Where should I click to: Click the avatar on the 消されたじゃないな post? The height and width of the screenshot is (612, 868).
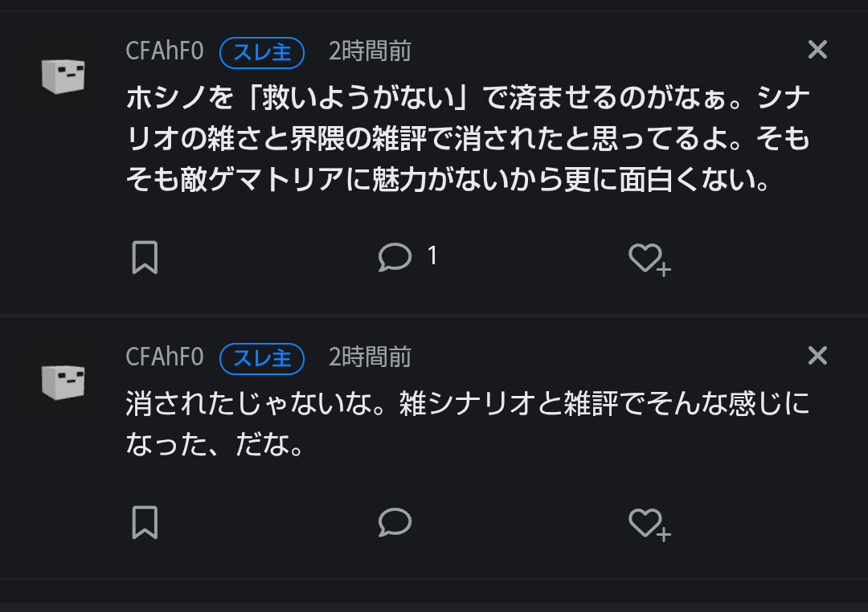tap(63, 381)
